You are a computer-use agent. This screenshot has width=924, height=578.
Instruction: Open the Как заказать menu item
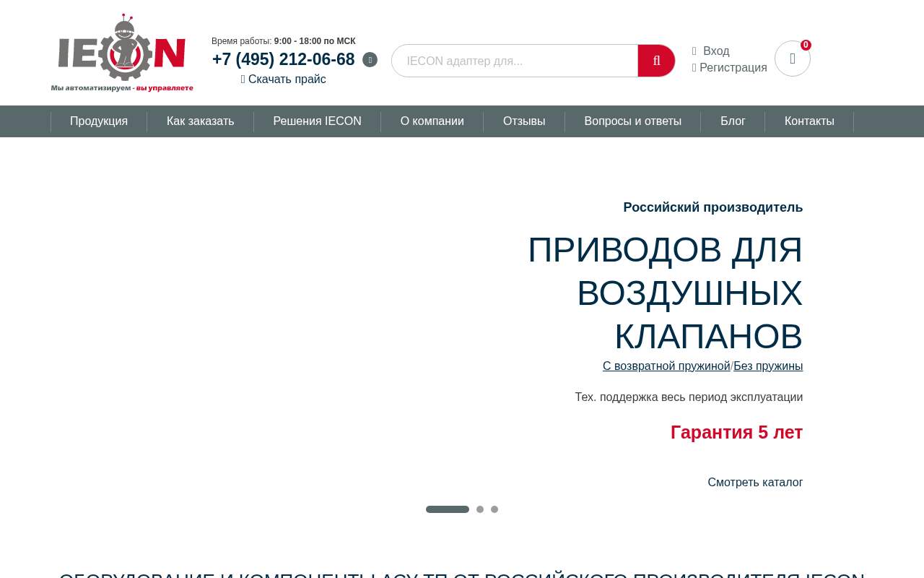[x=201, y=121]
